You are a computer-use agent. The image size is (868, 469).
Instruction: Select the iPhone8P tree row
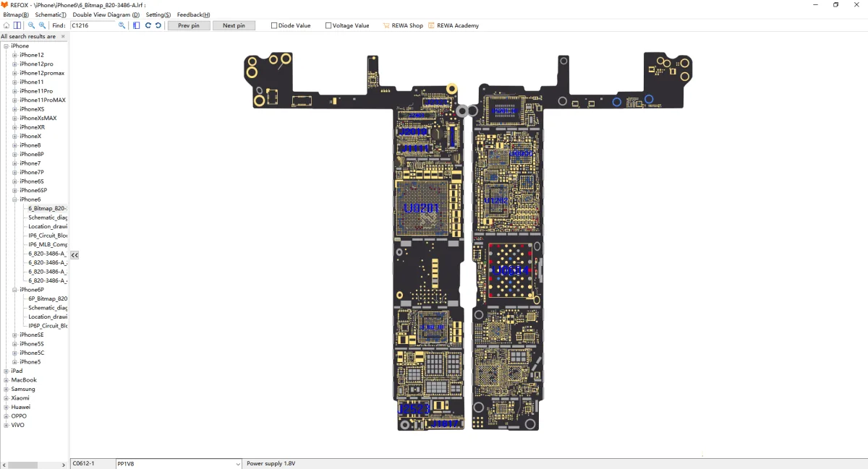pyautogui.click(x=32, y=154)
